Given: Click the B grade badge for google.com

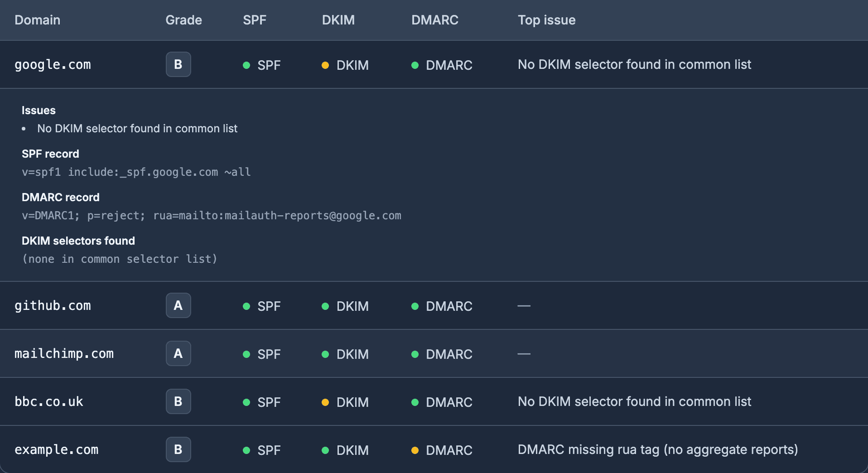Looking at the screenshot, I should [x=178, y=64].
